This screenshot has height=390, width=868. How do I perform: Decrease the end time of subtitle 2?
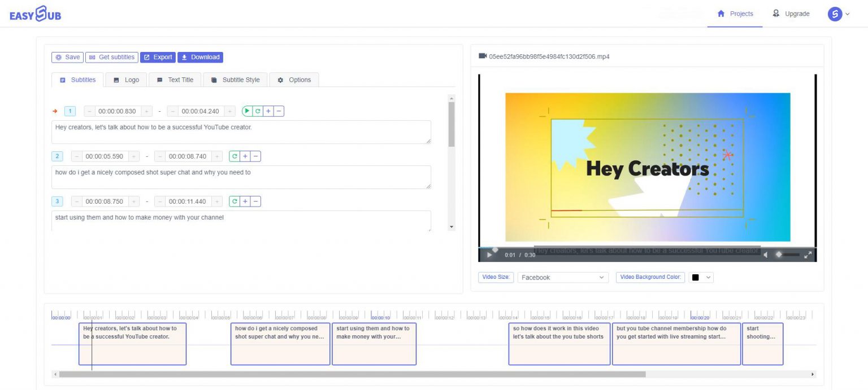(160, 156)
